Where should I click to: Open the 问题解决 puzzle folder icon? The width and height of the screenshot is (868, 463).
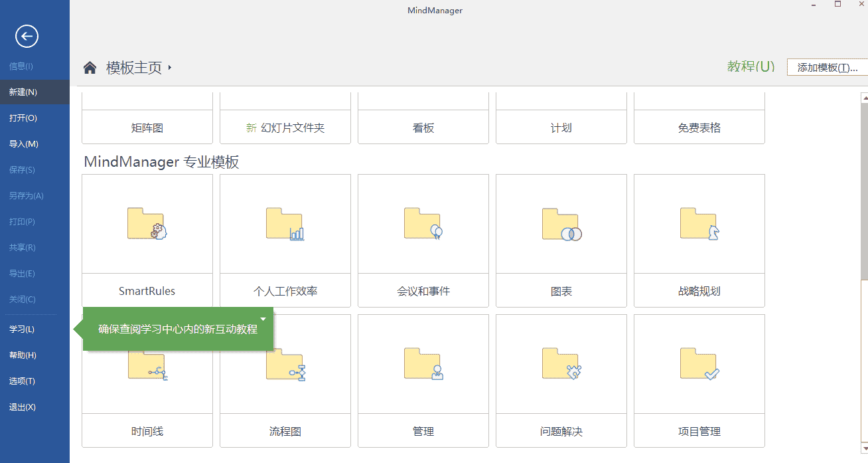[x=561, y=364]
